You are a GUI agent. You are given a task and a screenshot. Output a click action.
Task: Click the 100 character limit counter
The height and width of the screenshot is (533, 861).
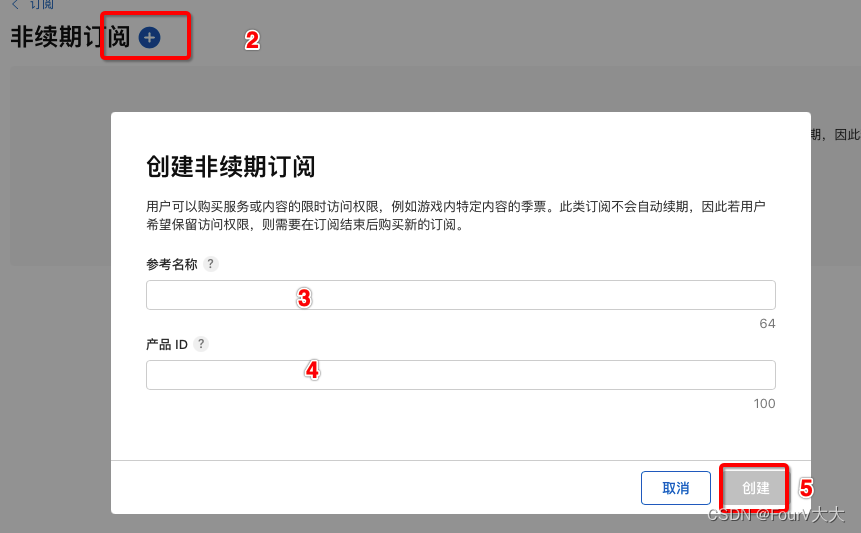point(764,404)
